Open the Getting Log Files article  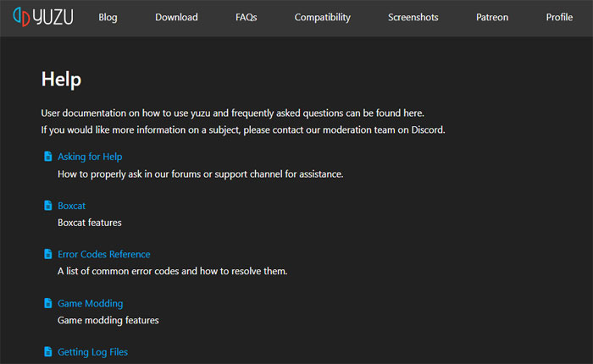click(92, 351)
